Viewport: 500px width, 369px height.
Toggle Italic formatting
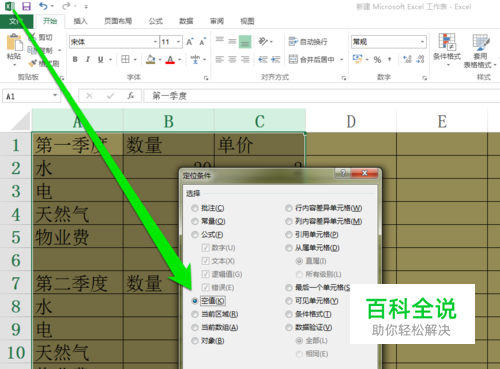click(88, 59)
